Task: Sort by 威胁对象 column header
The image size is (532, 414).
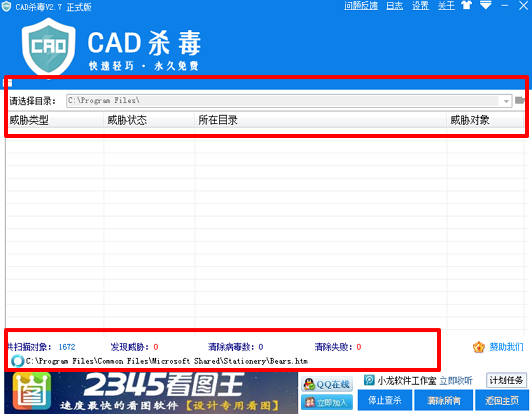Action: 485,120
